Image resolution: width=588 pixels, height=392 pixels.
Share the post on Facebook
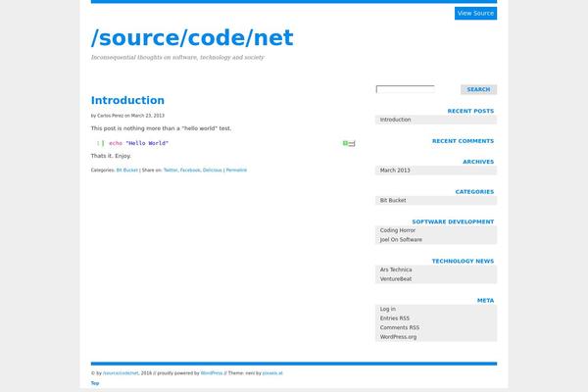pyautogui.click(x=190, y=171)
